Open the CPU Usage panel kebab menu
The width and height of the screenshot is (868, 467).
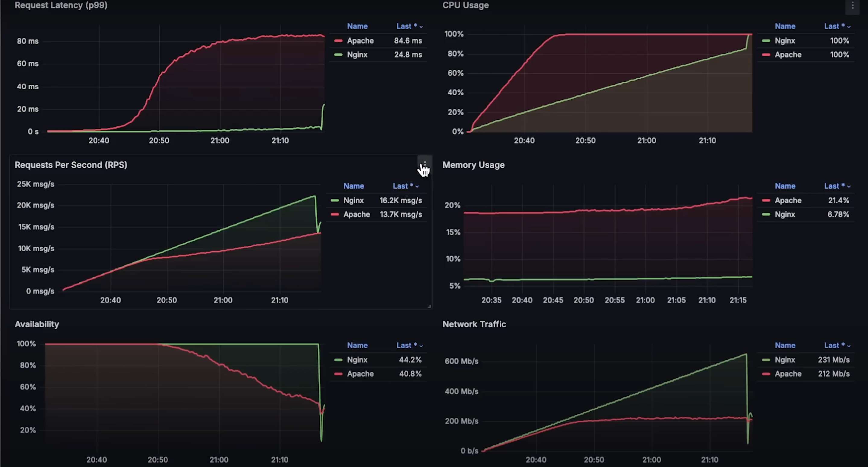[x=853, y=6]
